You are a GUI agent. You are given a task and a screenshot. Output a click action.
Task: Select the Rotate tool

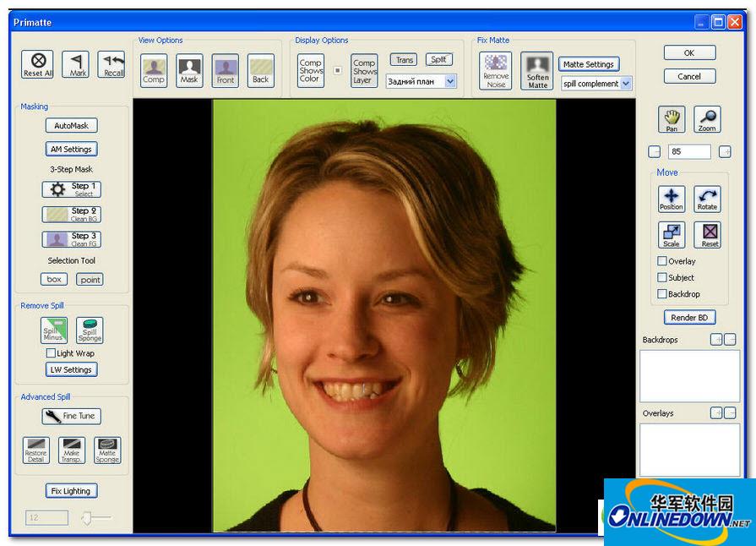pos(707,199)
